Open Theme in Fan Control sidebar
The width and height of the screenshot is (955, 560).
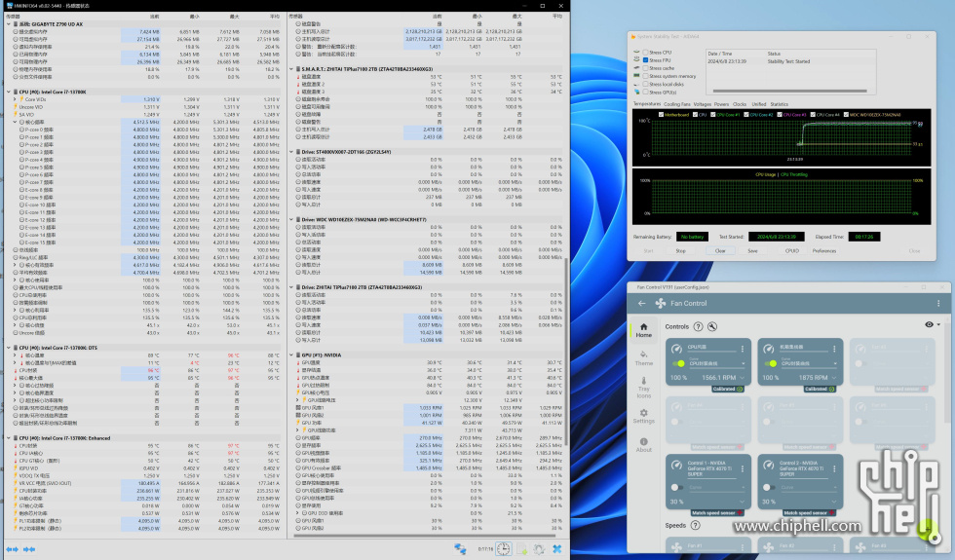(644, 358)
